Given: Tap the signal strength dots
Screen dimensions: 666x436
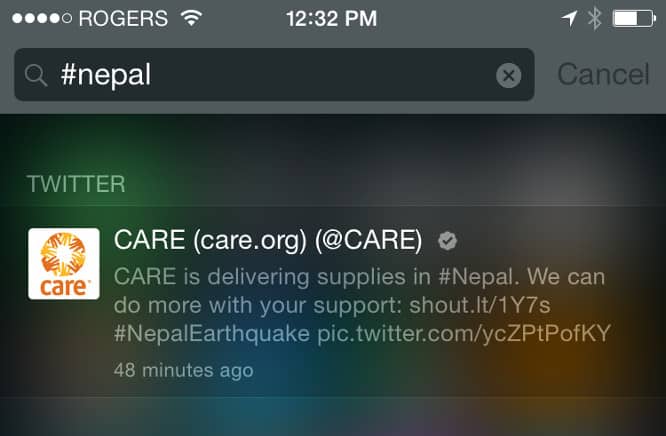Looking at the screenshot, I should pos(42,18).
